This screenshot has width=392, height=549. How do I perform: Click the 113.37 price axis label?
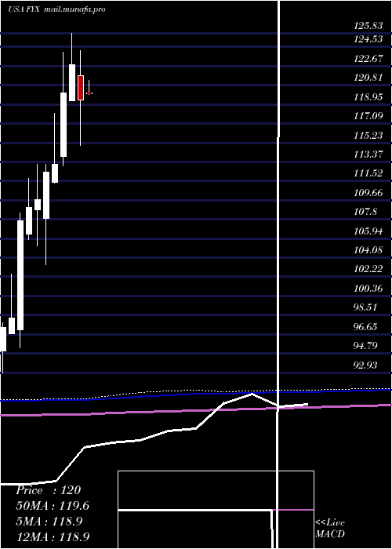(x=368, y=154)
